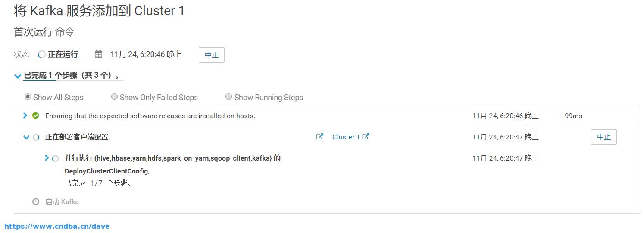Image resolution: width=644 pixels, height=233 pixels.
Task: Click the green check success icon
Action: pos(36,116)
